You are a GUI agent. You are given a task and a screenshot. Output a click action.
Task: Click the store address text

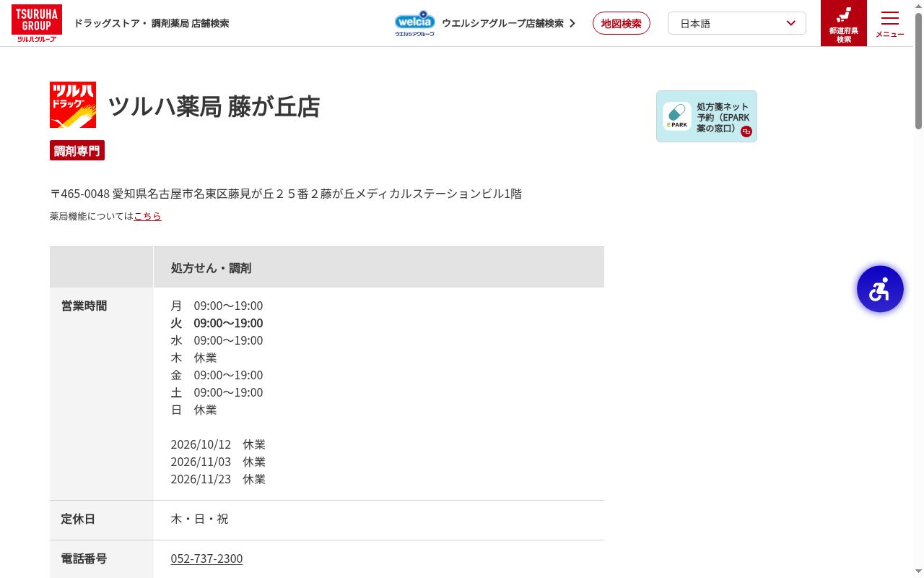[x=286, y=194]
